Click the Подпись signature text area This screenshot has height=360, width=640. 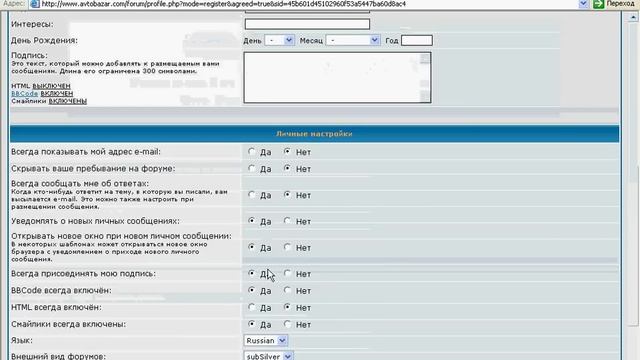[337, 77]
